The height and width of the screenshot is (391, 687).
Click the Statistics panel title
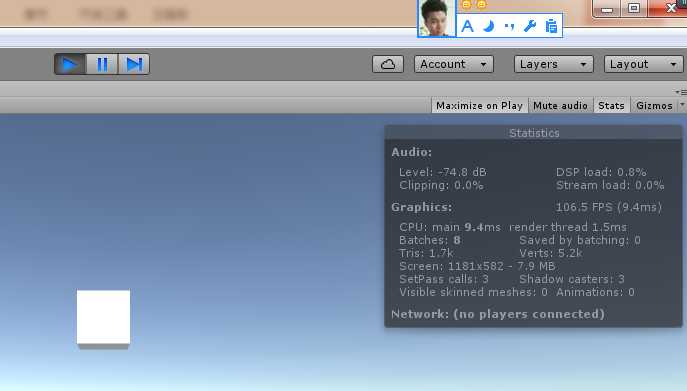[x=534, y=133]
